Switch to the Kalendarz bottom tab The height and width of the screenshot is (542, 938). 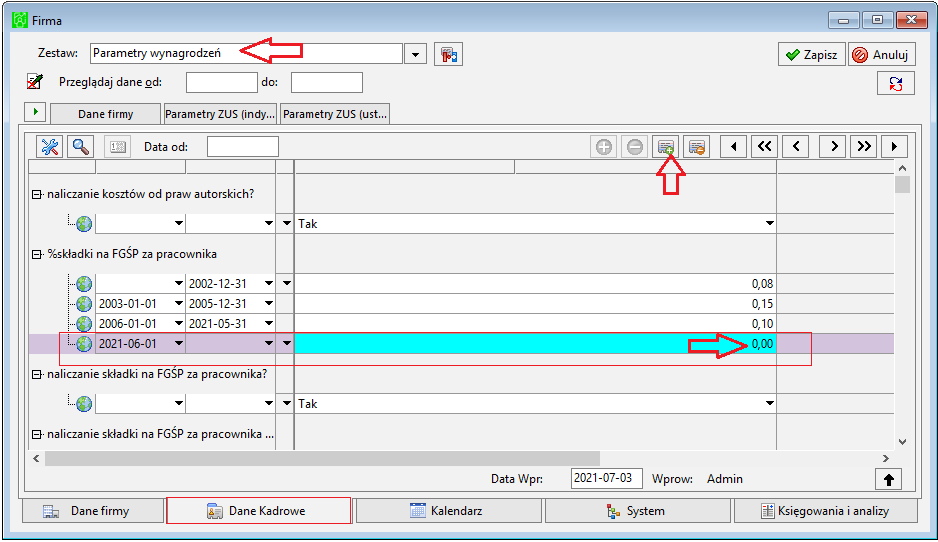click(x=448, y=511)
